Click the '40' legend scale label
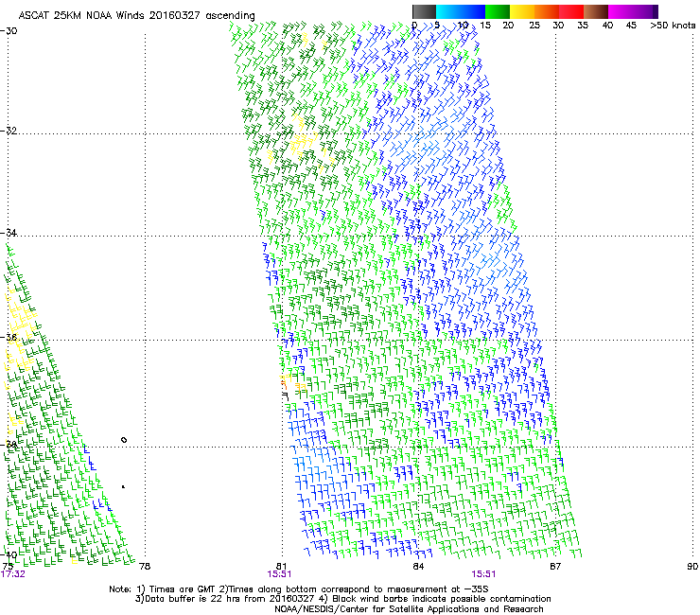The width and height of the screenshot is (700, 615). [607, 26]
